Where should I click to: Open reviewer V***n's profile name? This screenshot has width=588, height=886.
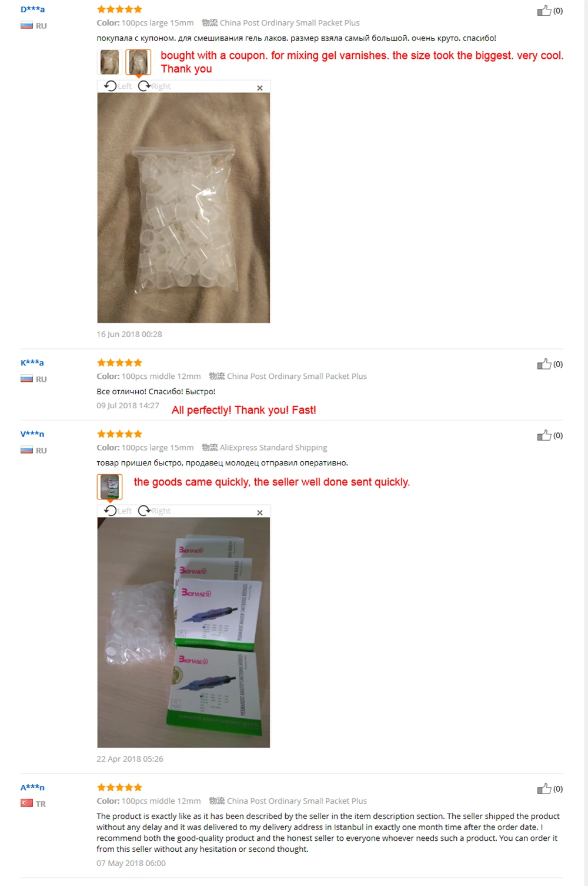(32, 434)
